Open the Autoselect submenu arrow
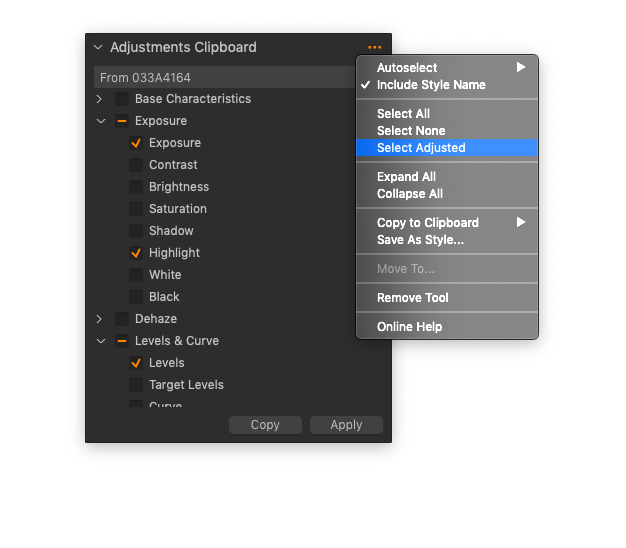This screenshot has height=548, width=626. [x=521, y=67]
